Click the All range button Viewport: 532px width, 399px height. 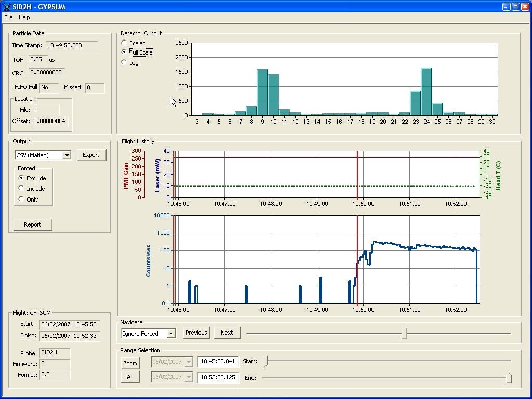(x=130, y=377)
